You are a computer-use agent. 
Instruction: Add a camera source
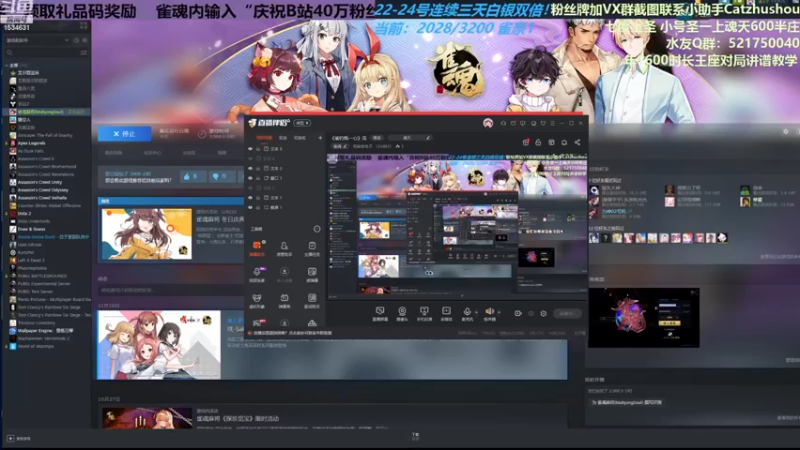(x=402, y=313)
